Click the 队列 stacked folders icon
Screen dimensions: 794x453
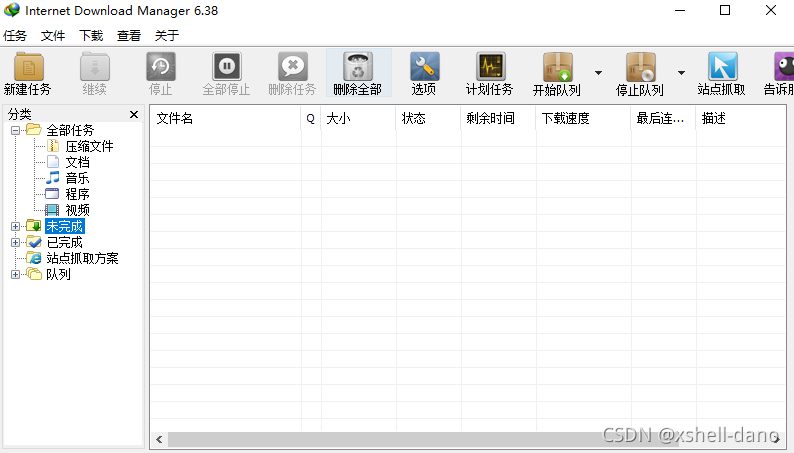34,274
